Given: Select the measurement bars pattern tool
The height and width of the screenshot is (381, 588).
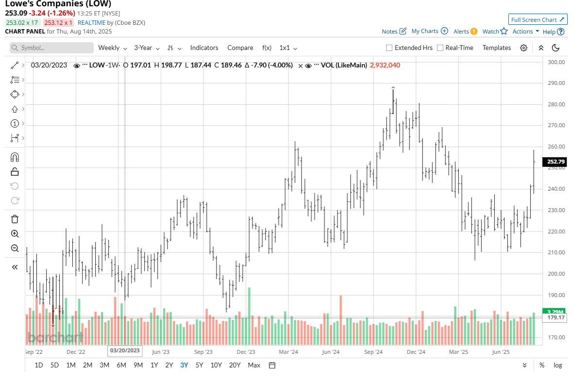Looking at the screenshot, I should (15, 138).
